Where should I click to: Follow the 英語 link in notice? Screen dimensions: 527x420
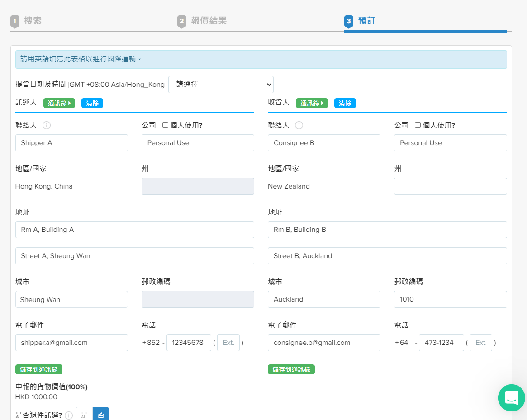point(42,59)
